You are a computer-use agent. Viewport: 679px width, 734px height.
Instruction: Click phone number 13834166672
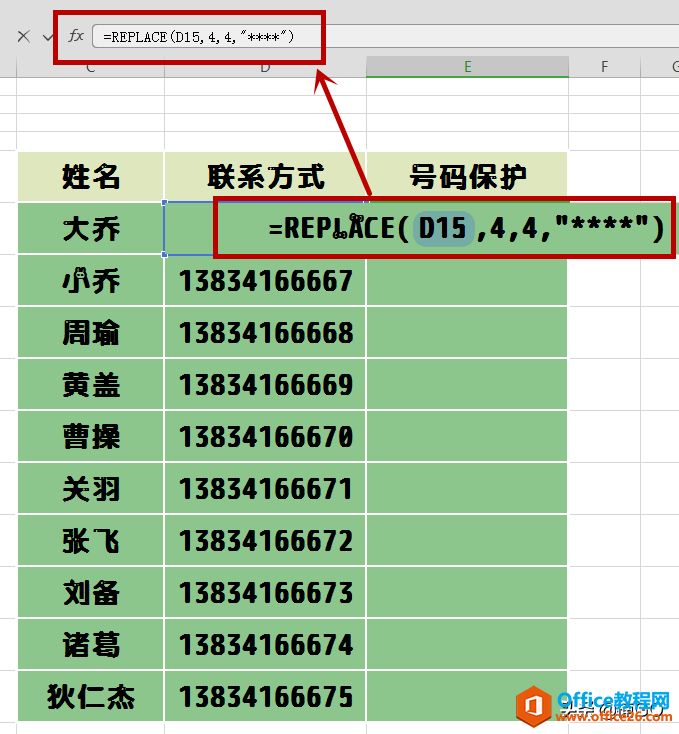[265, 541]
